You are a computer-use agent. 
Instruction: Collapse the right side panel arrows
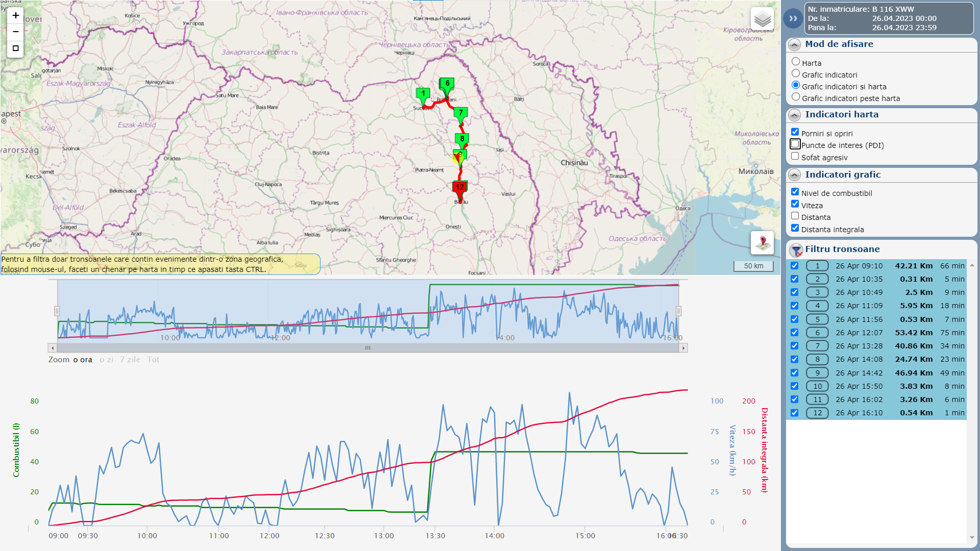pyautogui.click(x=793, y=18)
